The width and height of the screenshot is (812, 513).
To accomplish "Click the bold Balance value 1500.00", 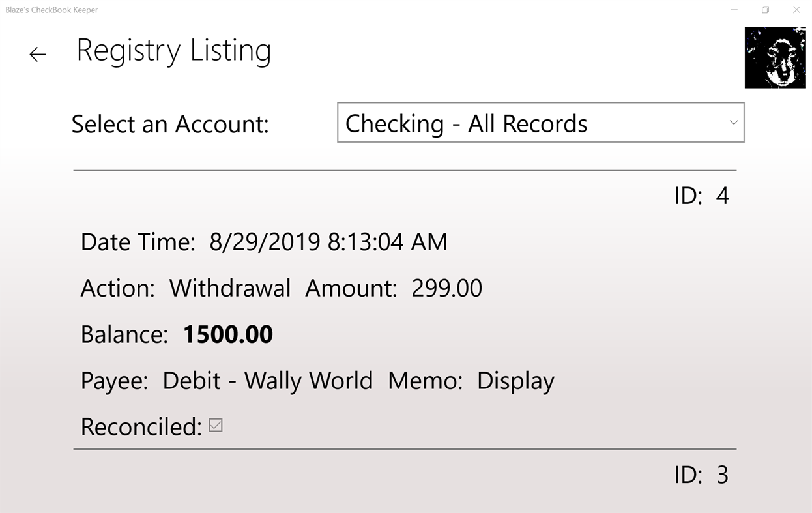I will 227,334.
